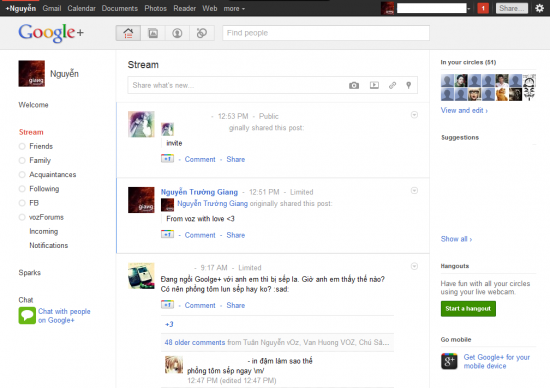The height and width of the screenshot is (388, 550).
Task: Open the Circles icon in the toolbar
Action: pos(202,33)
